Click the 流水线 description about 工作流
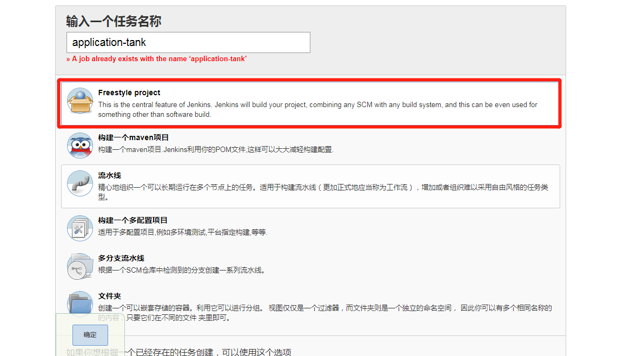644x356 pixels. point(323,192)
